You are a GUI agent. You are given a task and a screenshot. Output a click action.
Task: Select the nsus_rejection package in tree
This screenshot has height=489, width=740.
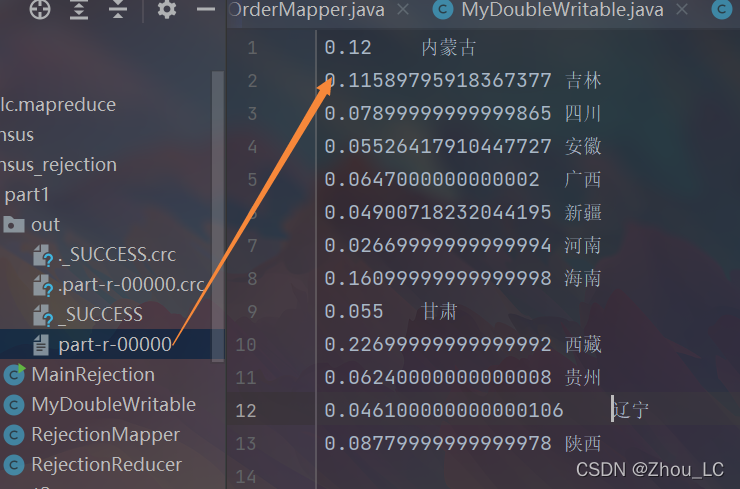59,165
